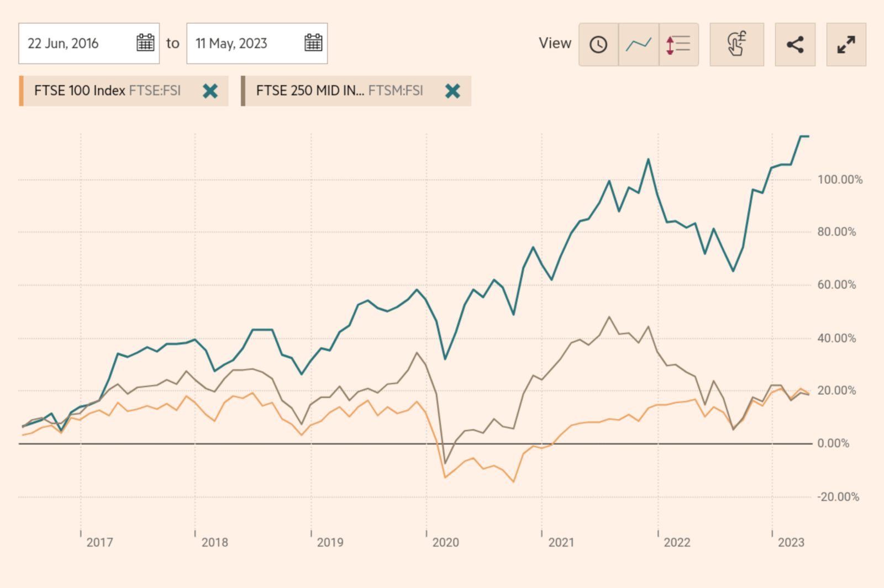Click the 2017 label on the time axis
This screenshot has height=588, width=884.
[99, 543]
